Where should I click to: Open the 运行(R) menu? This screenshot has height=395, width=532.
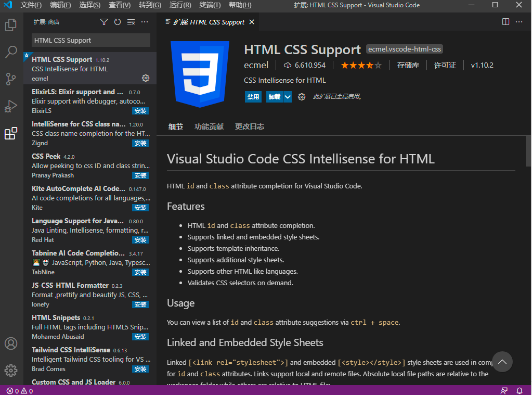pyautogui.click(x=180, y=5)
